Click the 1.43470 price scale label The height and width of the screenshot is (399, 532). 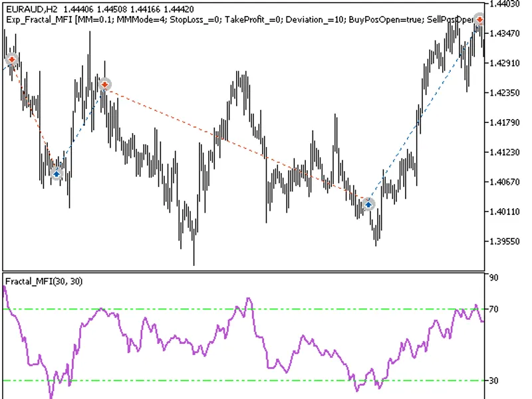point(505,33)
